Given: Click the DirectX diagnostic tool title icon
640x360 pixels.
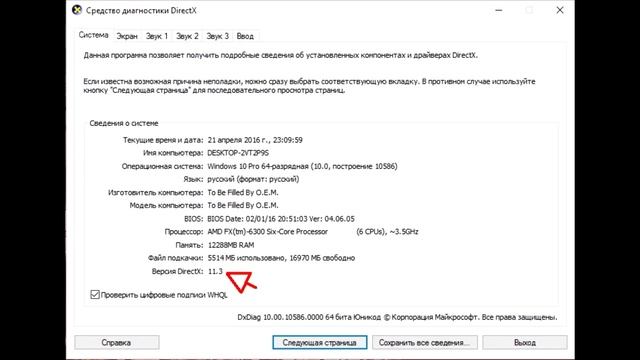Looking at the screenshot, I should [77, 10].
